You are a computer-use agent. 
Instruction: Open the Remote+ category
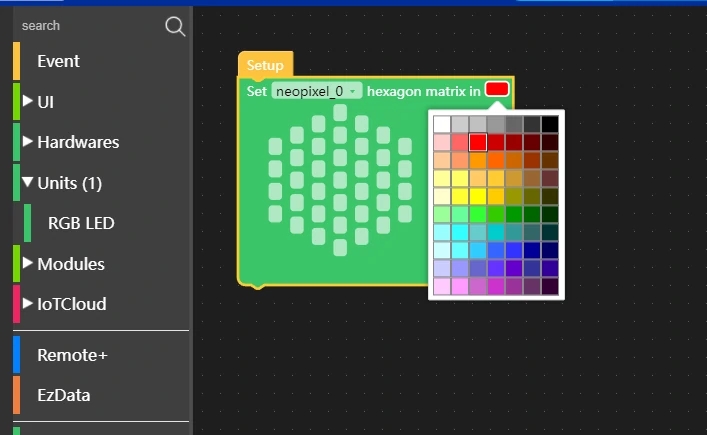click(x=72, y=355)
